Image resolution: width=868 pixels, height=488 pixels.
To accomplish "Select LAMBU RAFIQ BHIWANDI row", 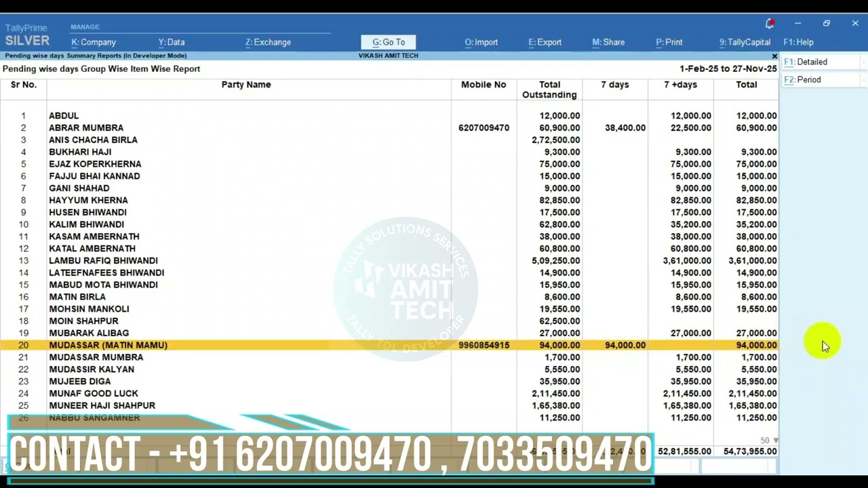I will click(x=389, y=261).
